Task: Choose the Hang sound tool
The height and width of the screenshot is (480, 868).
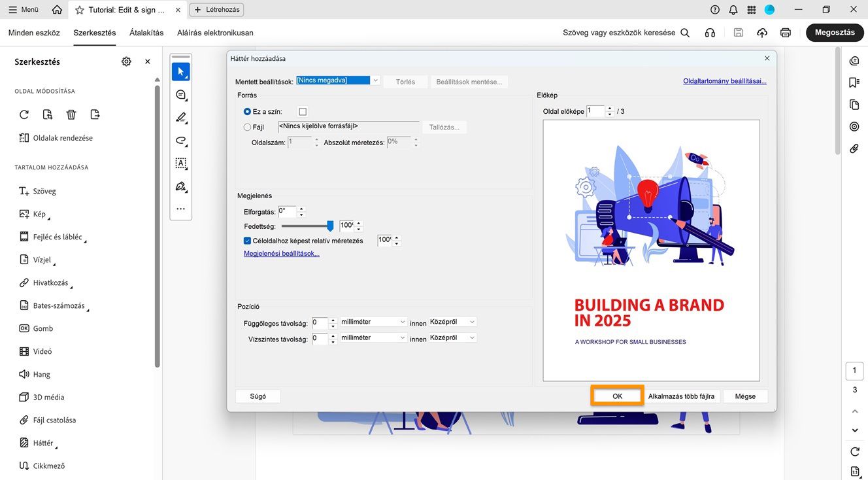Action: [35, 374]
